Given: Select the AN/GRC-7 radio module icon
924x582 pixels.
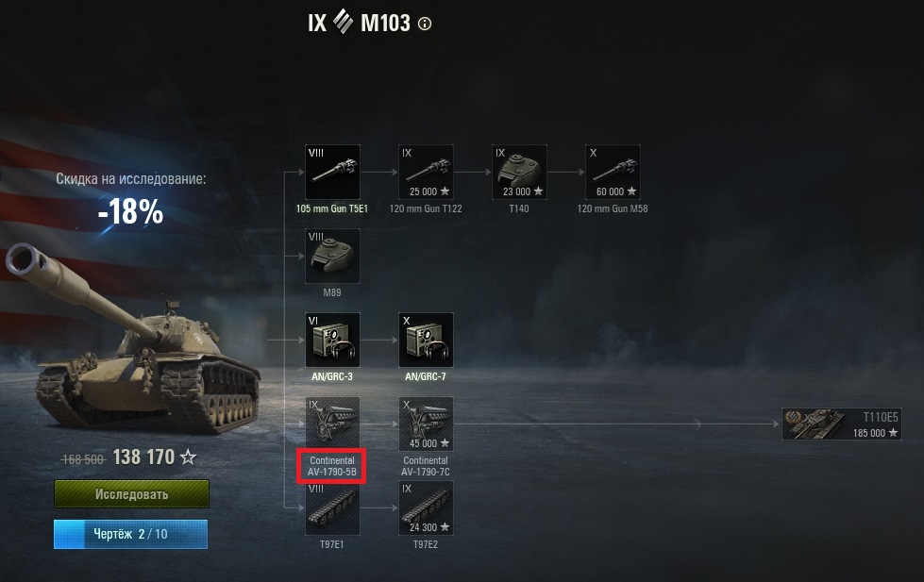Looking at the screenshot, I should [x=426, y=340].
